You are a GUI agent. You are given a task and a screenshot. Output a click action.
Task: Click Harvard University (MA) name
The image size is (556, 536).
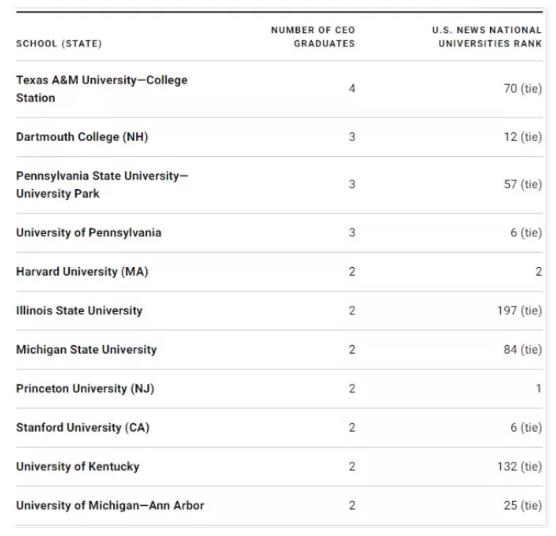tap(82, 272)
